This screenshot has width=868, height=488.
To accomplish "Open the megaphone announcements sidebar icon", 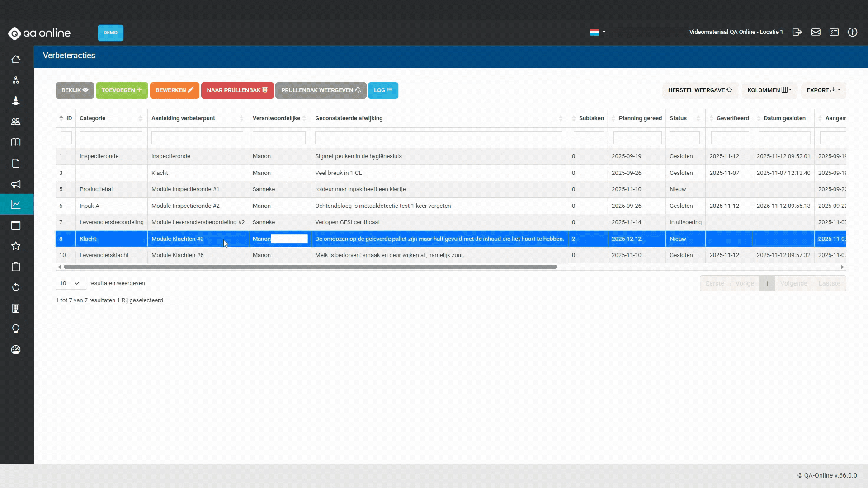I will point(16,184).
